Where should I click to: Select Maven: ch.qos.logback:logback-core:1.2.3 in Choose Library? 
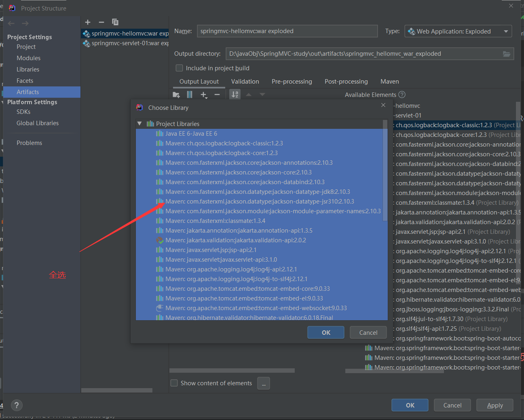(x=261, y=153)
